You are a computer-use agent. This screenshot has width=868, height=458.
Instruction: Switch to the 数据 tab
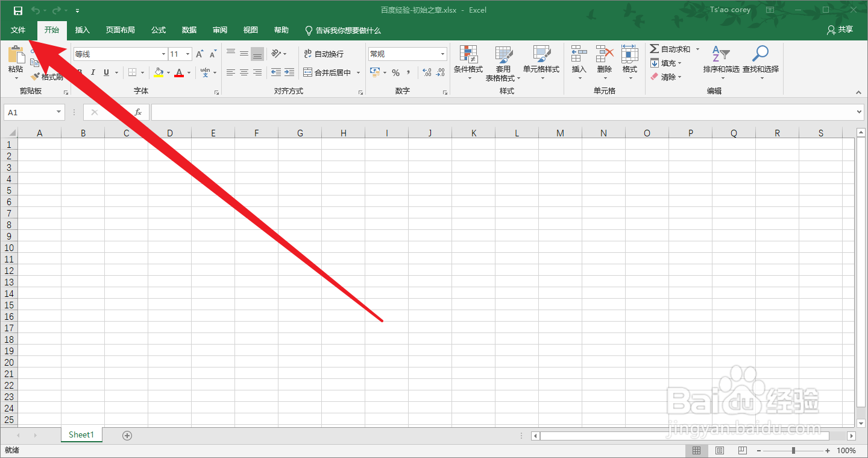[x=189, y=30]
